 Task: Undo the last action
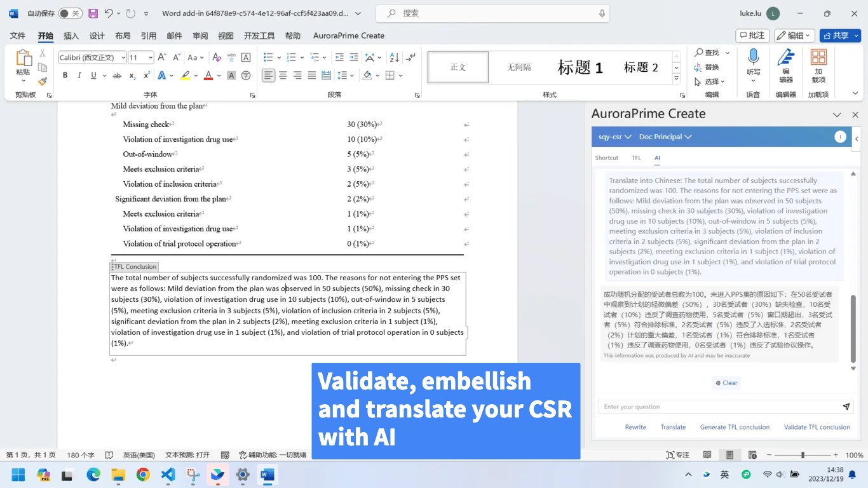pyautogui.click(x=109, y=13)
